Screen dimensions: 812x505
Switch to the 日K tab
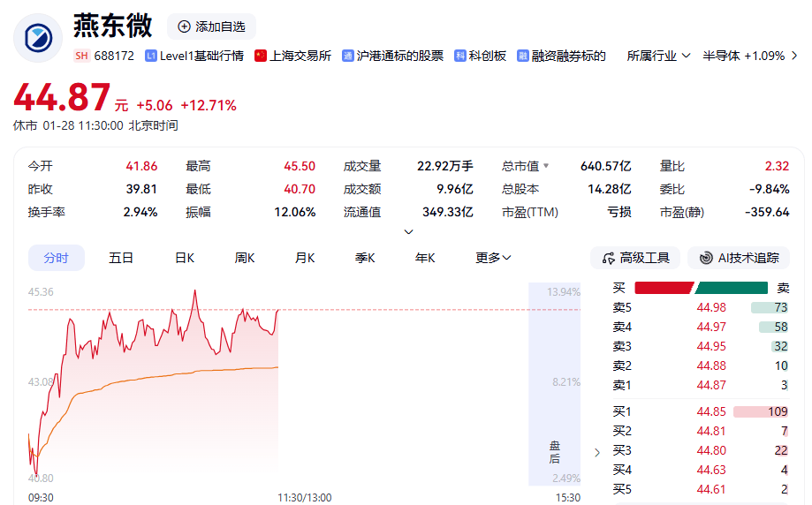click(x=184, y=258)
